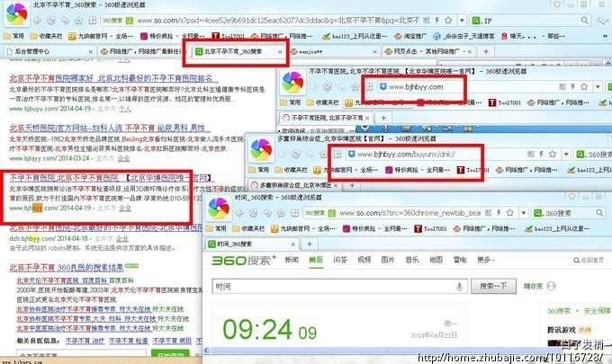Image resolution: width=612 pixels, height=364 pixels.
Task: Open 余余虫子_天涯博客 bookmark
Action: click(x=464, y=36)
